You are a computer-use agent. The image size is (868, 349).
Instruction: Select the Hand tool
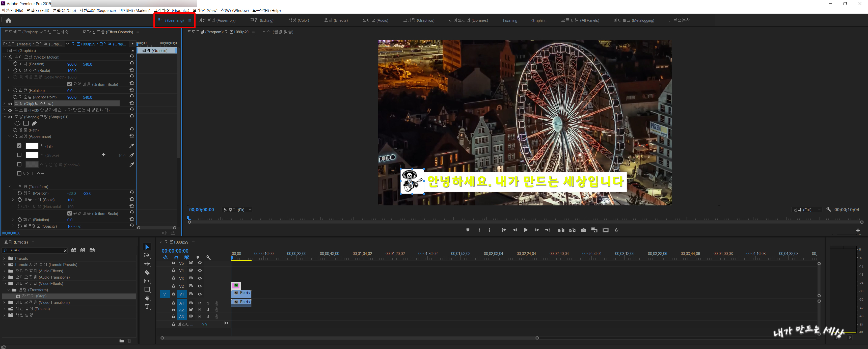click(x=147, y=298)
